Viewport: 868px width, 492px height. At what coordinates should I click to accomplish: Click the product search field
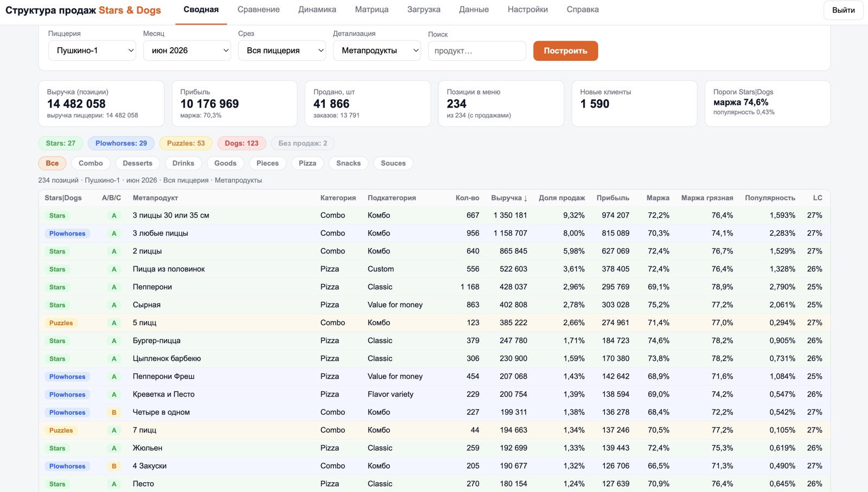point(477,51)
